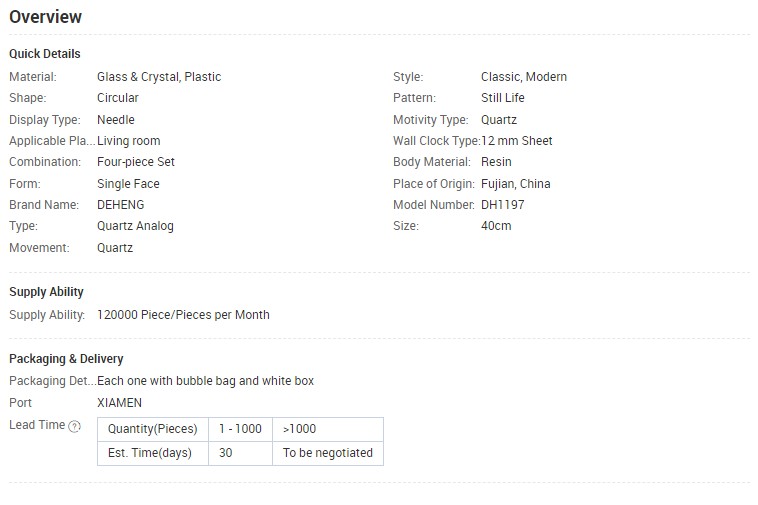Click the XIAMEN port value
The width and height of the screenshot is (758, 505).
pyautogui.click(x=119, y=403)
